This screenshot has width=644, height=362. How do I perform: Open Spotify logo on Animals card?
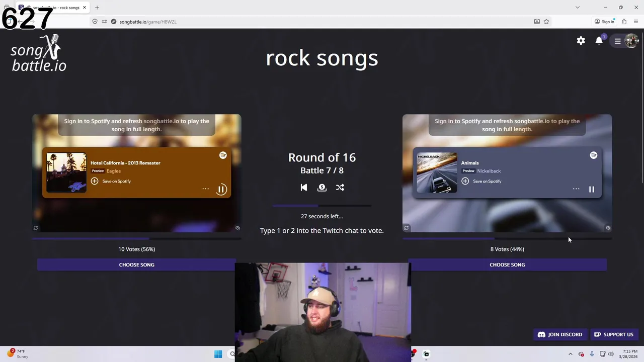(594, 155)
